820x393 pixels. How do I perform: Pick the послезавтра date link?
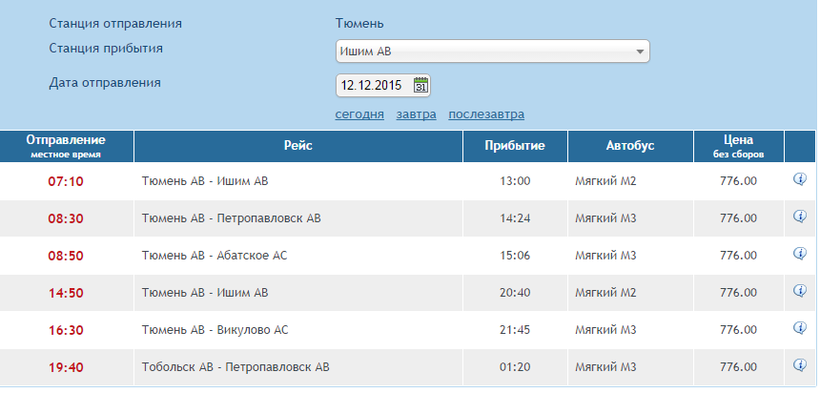486,114
